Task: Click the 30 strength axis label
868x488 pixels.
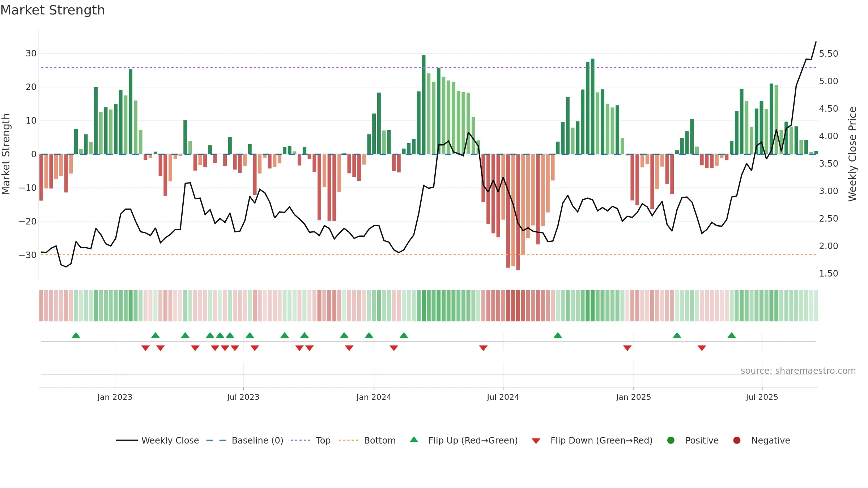Action: pos(31,53)
